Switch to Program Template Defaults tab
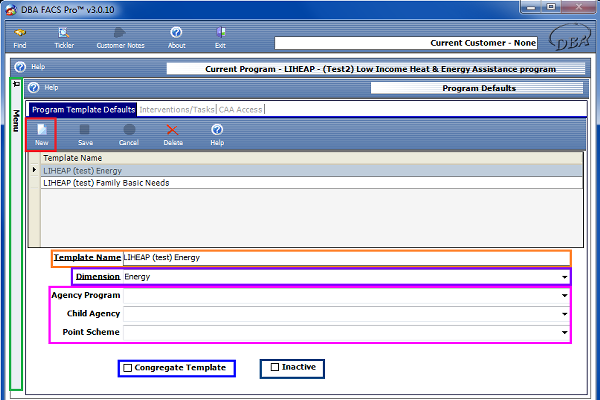This screenshot has height=400, width=600. point(83,109)
